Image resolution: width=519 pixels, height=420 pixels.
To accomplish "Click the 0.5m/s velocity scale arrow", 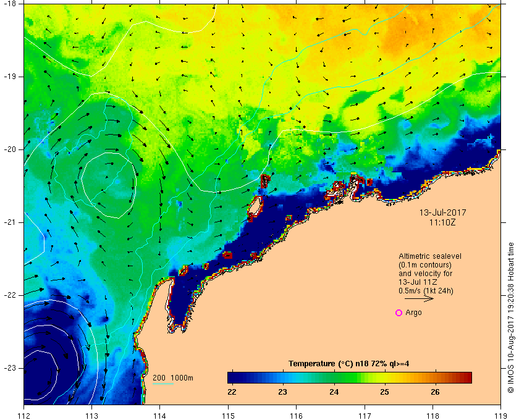I will point(419,298).
